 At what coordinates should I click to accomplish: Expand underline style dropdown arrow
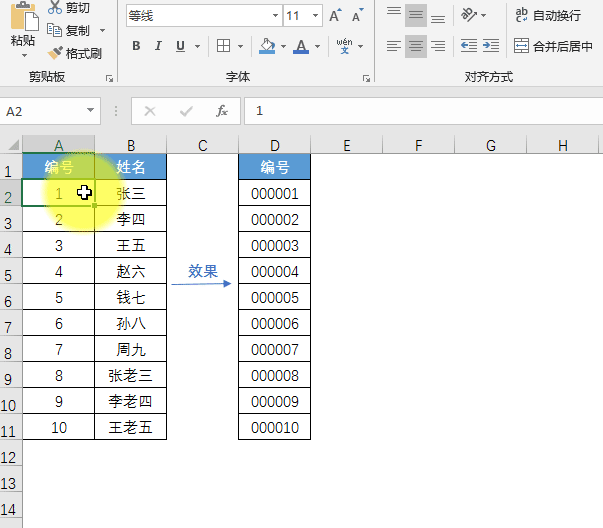click(197, 47)
